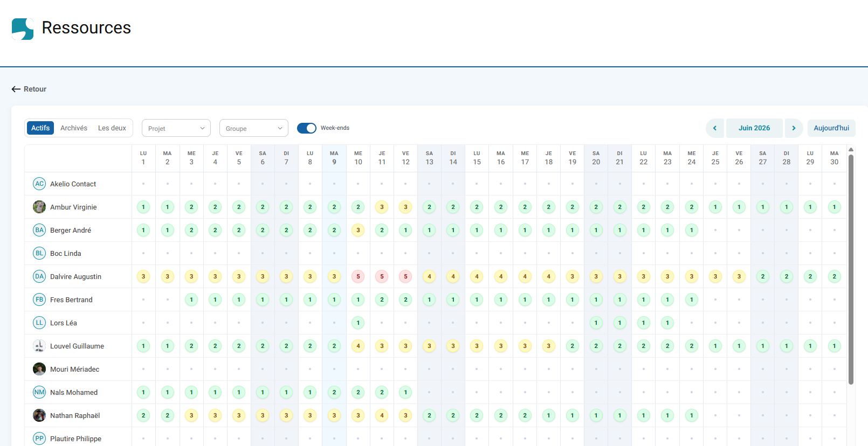This screenshot has height=446, width=868.
Task: Open the Louvel Guillaume name
Action: coord(77,346)
